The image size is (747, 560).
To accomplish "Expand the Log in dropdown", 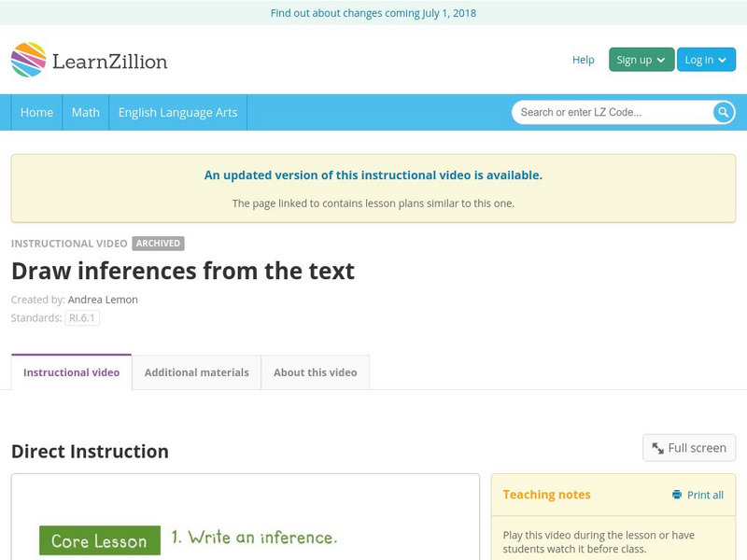I will tap(705, 60).
